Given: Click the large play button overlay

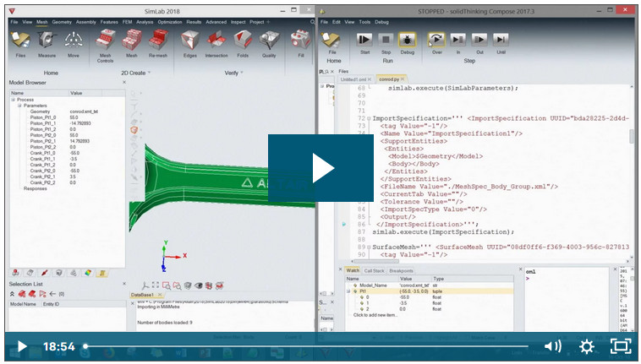Looking at the screenshot, I should (x=320, y=167).
